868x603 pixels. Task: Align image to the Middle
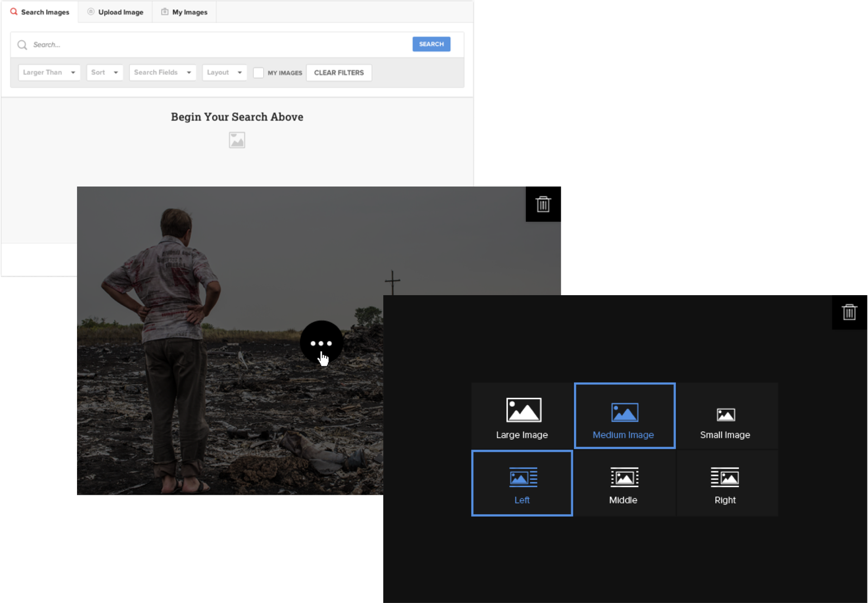click(624, 483)
